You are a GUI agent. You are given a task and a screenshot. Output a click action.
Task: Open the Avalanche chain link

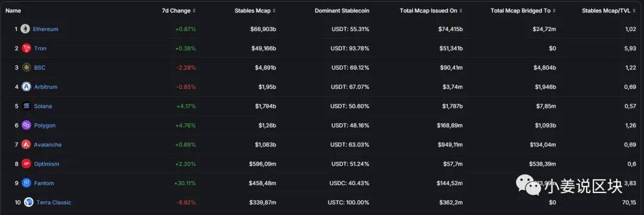48,145
